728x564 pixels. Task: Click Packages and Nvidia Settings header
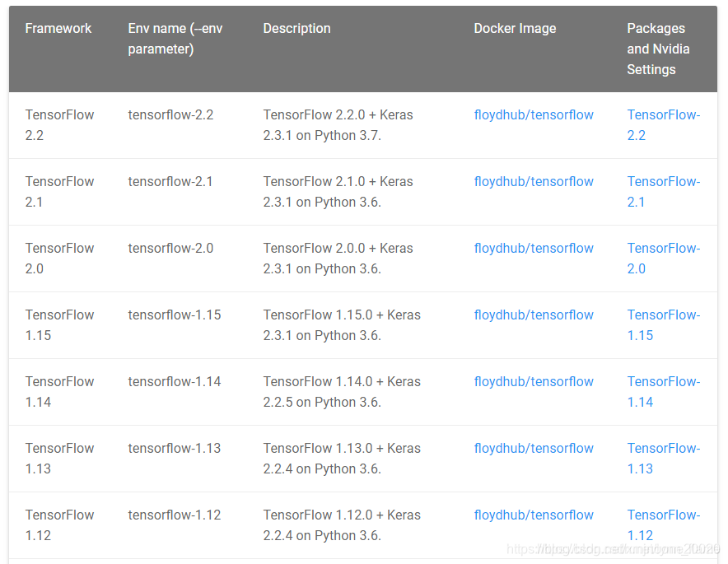click(658, 49)
